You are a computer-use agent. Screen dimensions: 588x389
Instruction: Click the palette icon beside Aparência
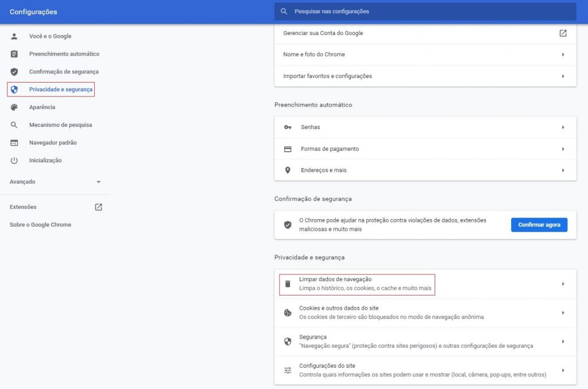tap(14, 107)
